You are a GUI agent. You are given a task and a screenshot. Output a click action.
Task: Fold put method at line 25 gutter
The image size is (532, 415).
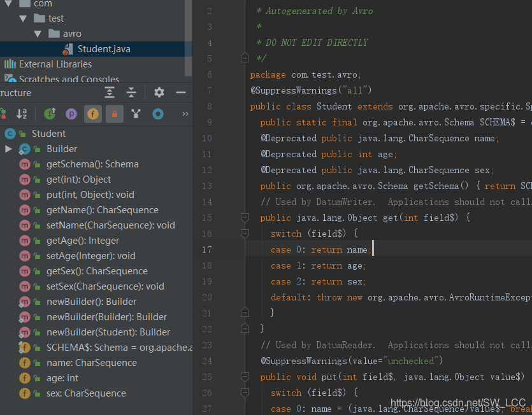point(245,377)
